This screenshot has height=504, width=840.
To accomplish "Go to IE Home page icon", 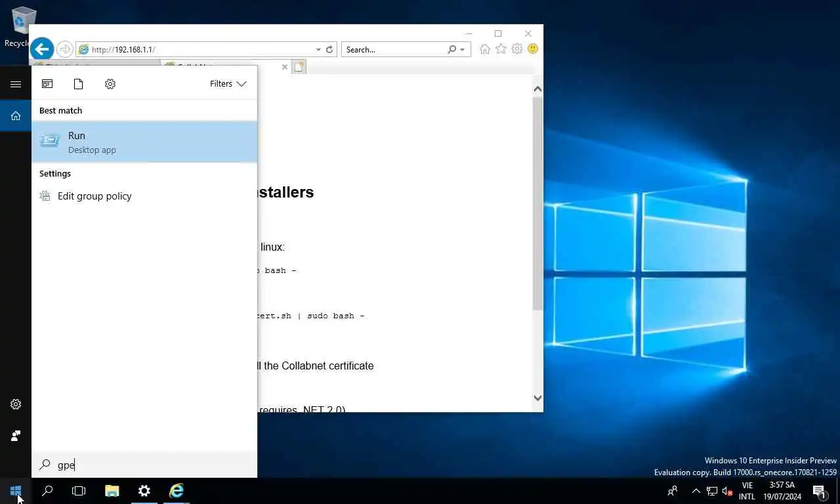I will 485,49.
